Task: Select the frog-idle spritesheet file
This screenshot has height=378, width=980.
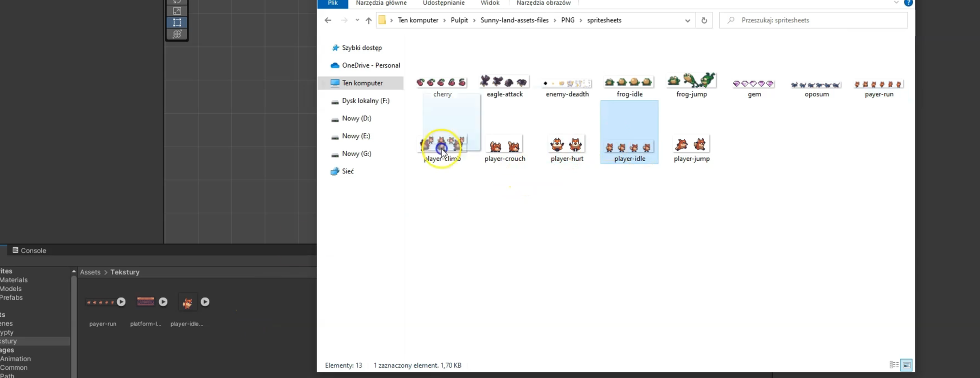Action: coord(629,86)
